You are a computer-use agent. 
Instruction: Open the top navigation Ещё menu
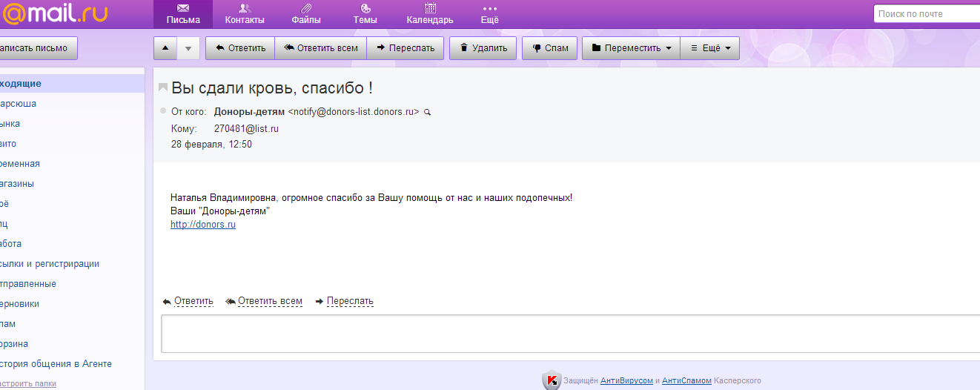pos(489,14)
